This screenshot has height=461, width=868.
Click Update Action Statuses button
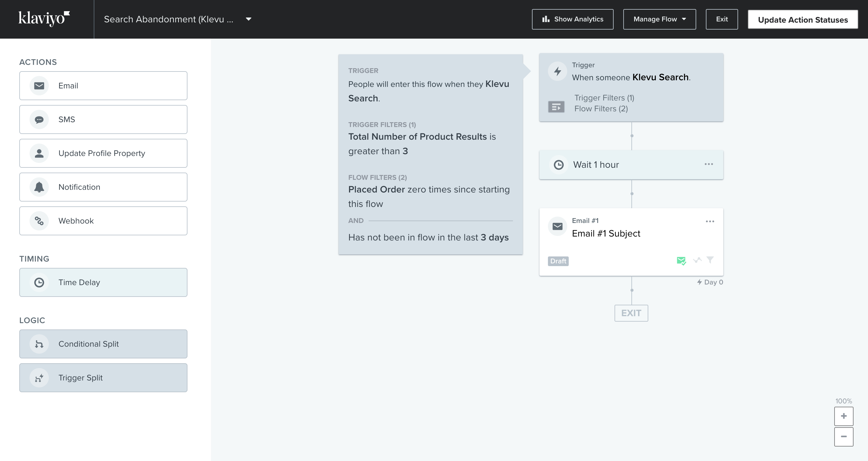pos(803,20)
